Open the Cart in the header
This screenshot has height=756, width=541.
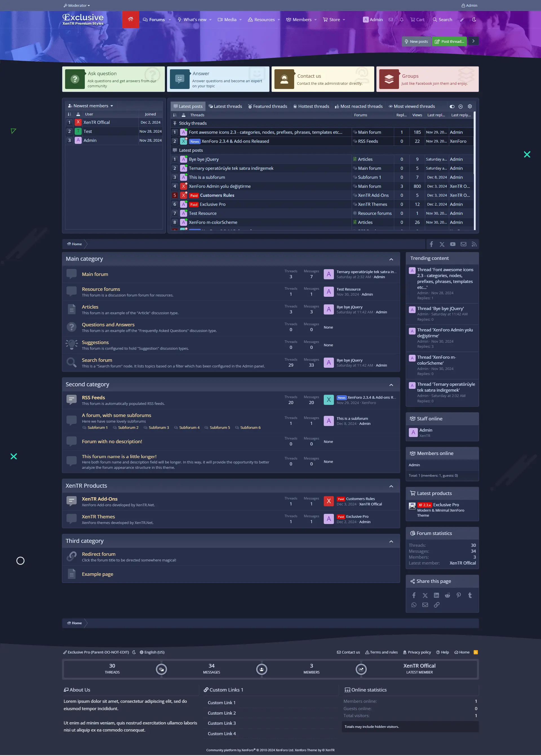pyautogui.click(x=417, y=20)
